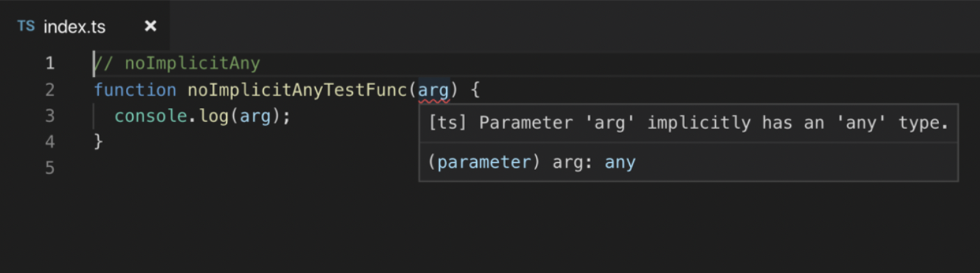Image resolution: width=980 pixels, height=273 pixels.
Task: Click line number 4 in gutter
Action: click(x=50, y=142)
